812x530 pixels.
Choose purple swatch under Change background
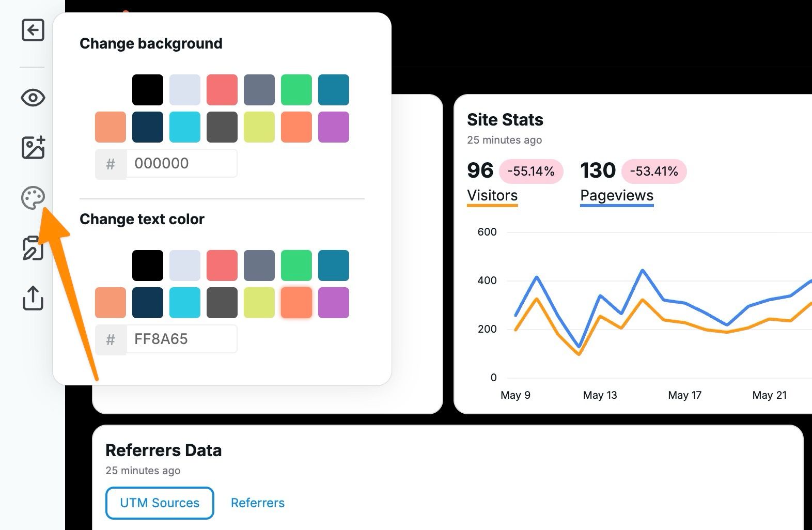point(334,127)
